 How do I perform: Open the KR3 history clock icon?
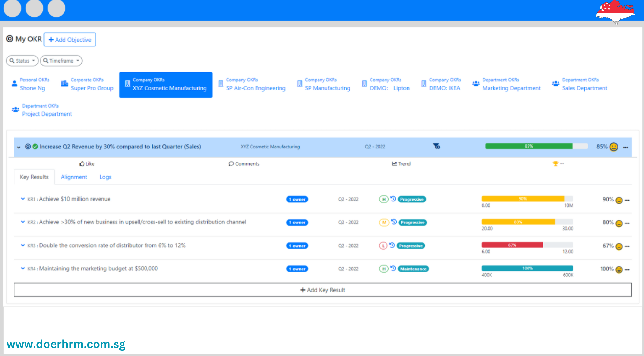[392, 245]
